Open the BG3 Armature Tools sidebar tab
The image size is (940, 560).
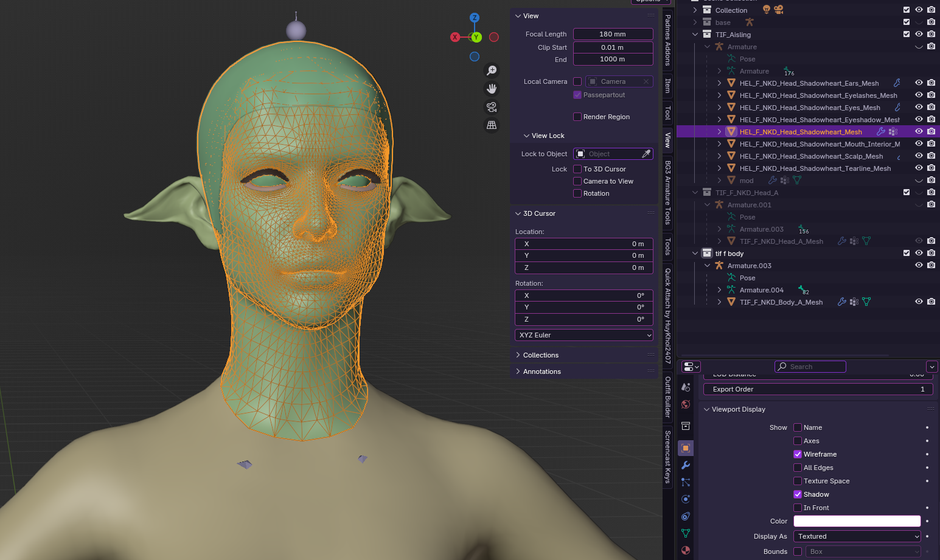coord(668,192)
